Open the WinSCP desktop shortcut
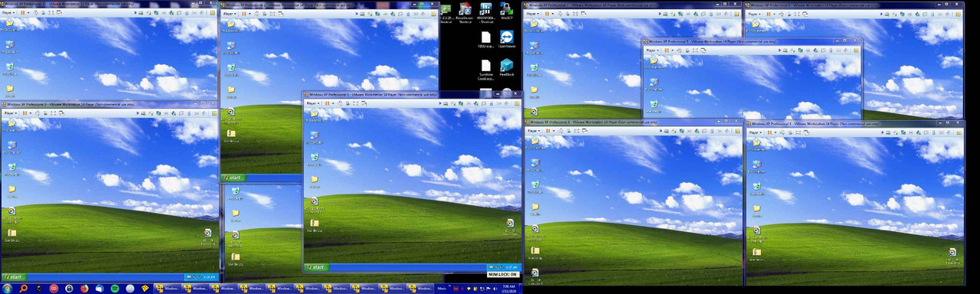The height and width of the screenshot is (294, 980). click(506, 11)
